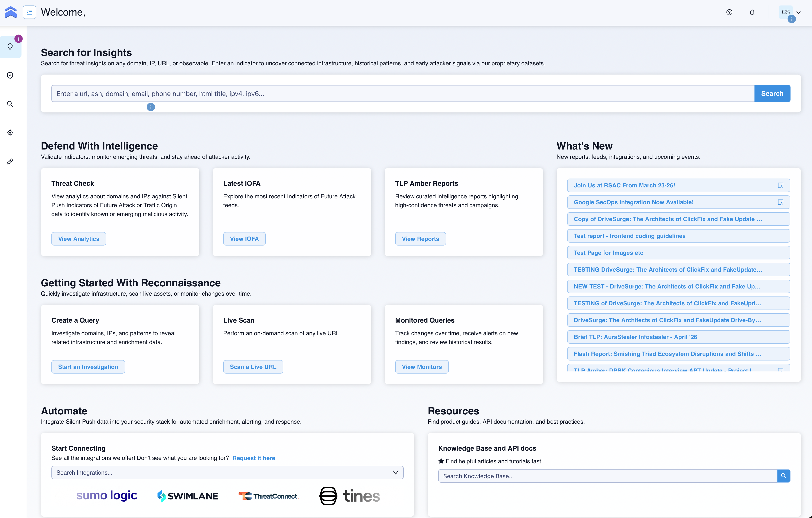Viewport: 812px width, 518px height.
Task: Click the info badge on CS avatar
Action: [792, 19]
